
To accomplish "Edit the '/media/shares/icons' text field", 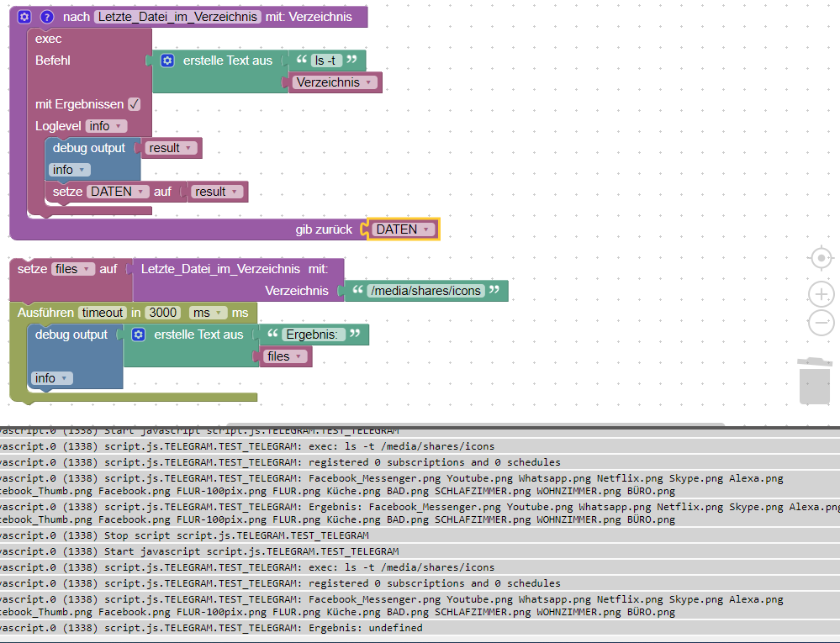I will click(426, 291).
